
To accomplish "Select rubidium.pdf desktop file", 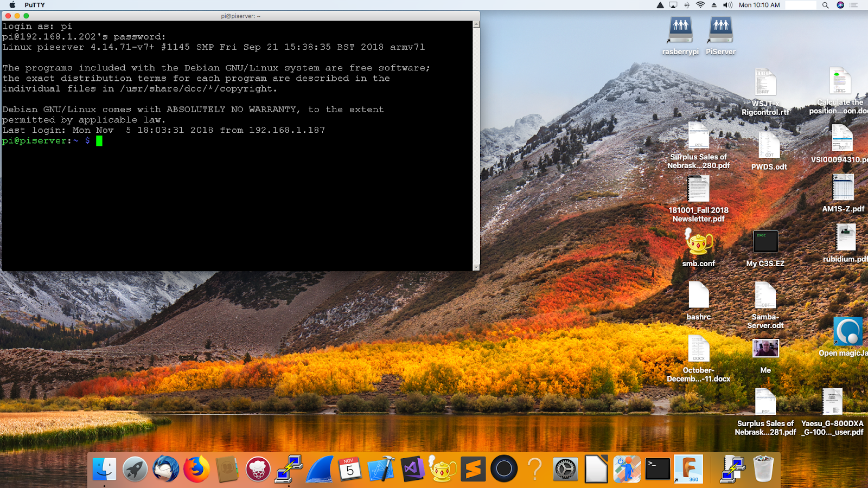I will [x=846, y=243].
